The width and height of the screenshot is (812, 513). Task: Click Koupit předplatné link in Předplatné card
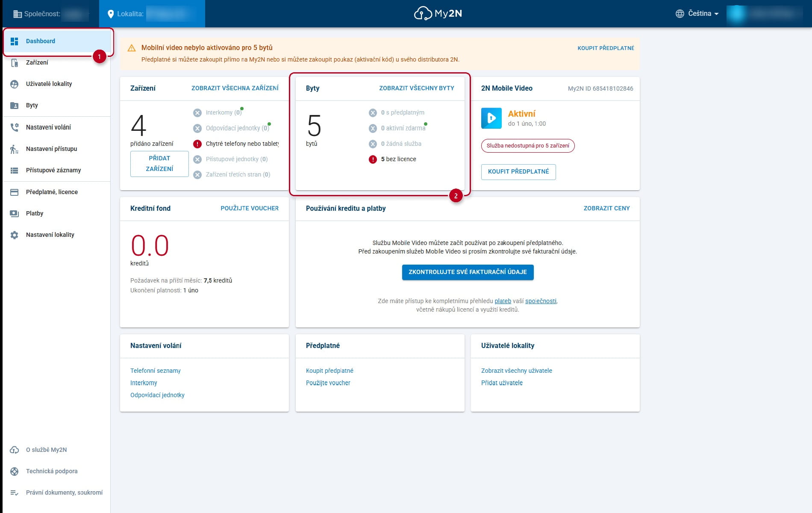pos(330,371)
